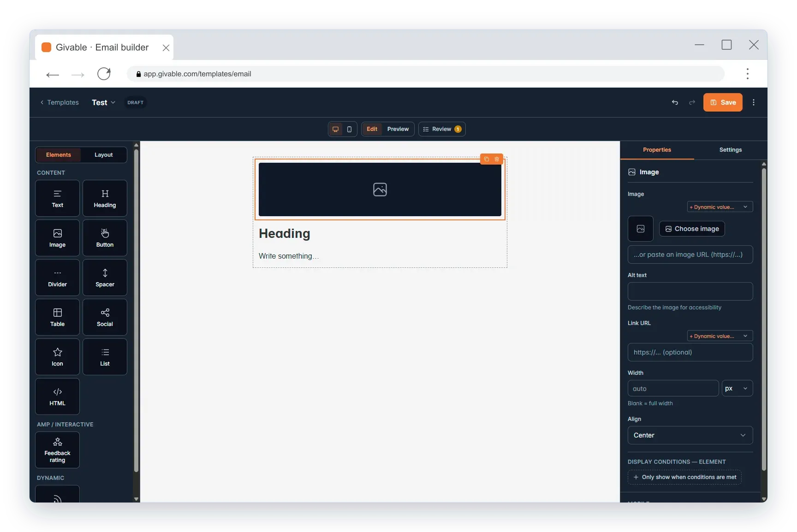The width and height of the screenshot is (797, 532).
Task: Add display condition for the element
Action: [684, 477]
